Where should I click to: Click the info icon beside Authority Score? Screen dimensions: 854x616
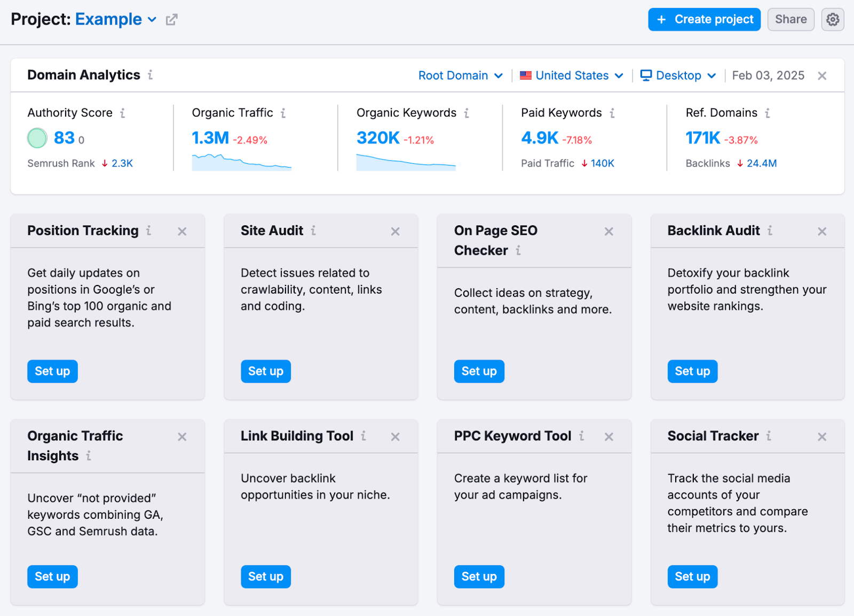pyautogui.click(x=123, y=113)
